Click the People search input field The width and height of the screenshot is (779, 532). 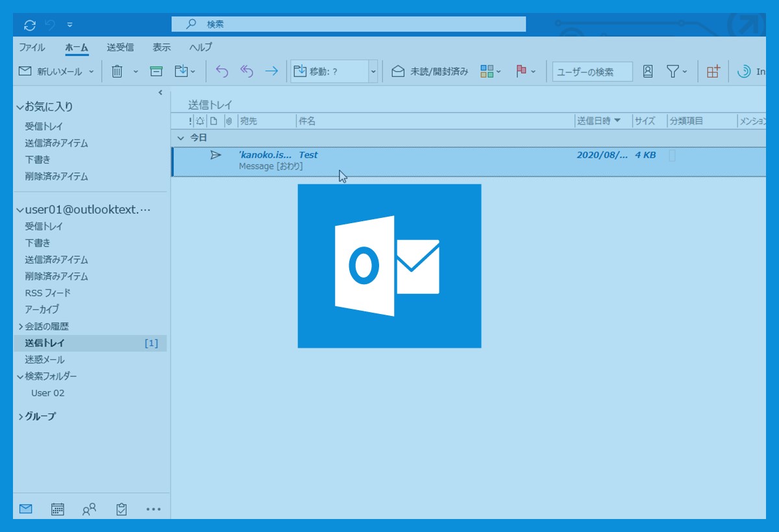[591, 71]
